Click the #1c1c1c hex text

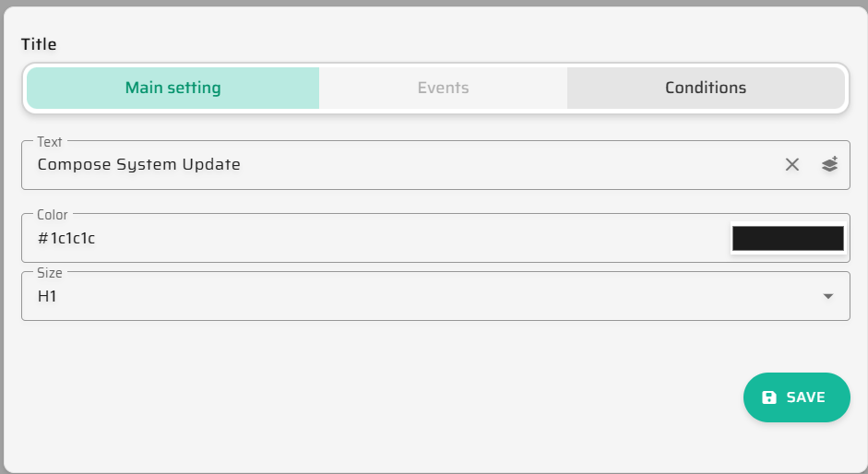(66, 239)
